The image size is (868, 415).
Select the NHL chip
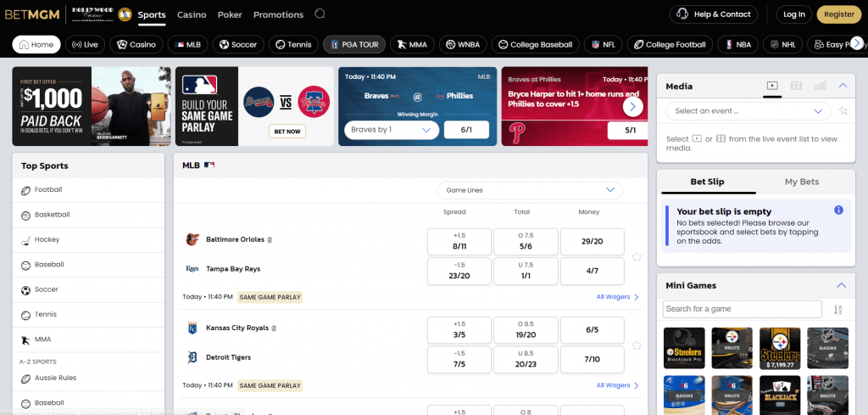coord(782,44)
